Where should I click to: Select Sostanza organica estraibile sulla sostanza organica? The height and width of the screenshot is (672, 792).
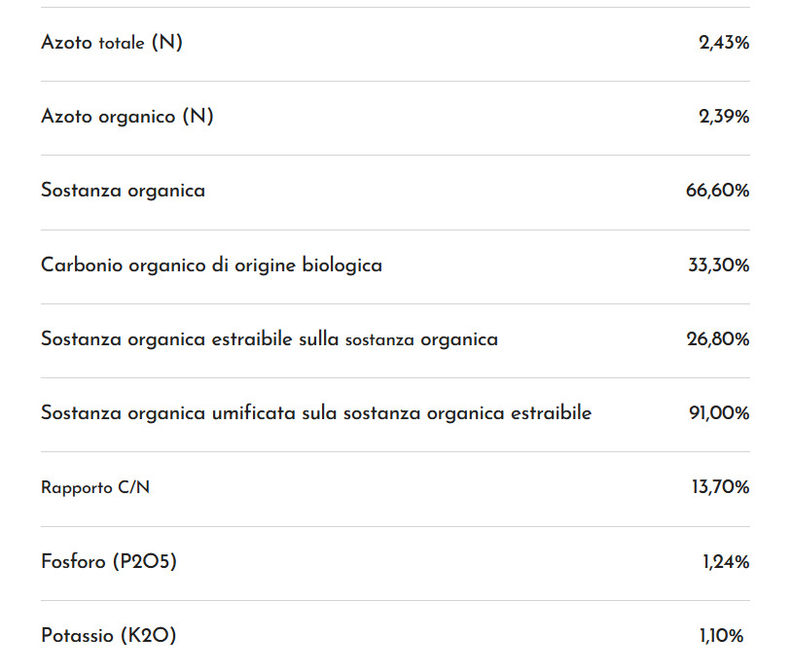[x=270, y=339]
